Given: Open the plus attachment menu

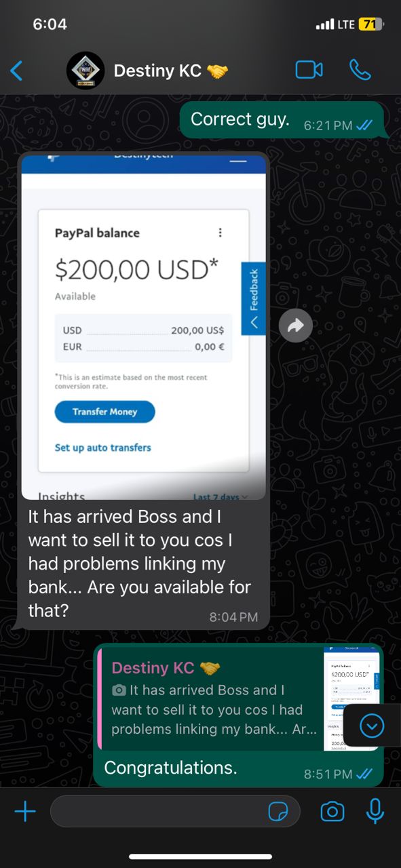Looking at the screenshot, I should [25, 811].
